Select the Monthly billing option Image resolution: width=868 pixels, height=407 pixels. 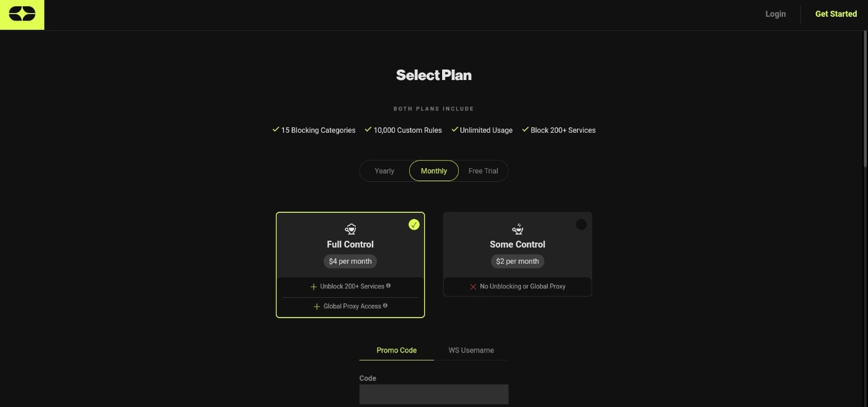pos(434,171)
